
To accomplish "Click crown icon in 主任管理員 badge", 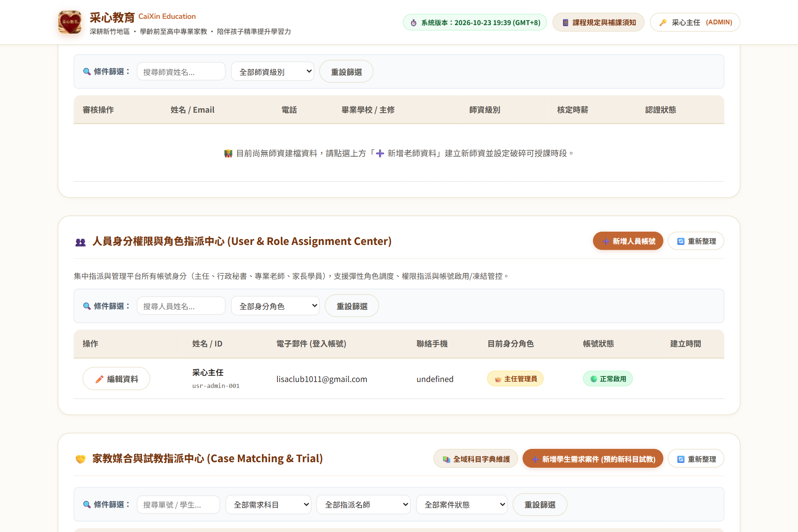I will click(498, 379).
